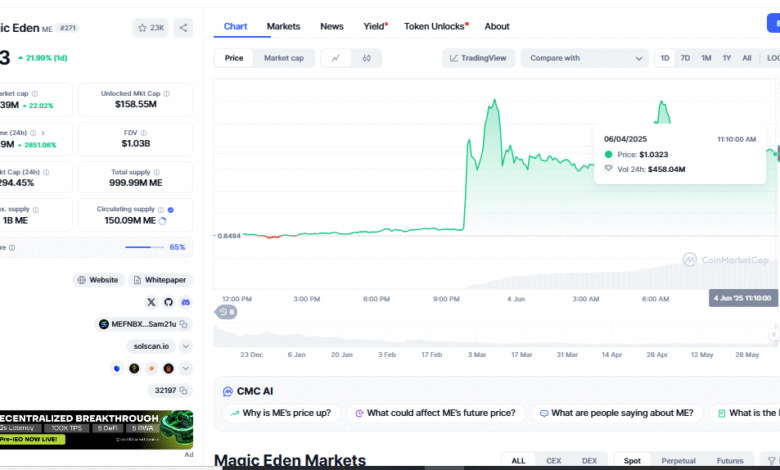The height and width of the screenshot is (470, 780).
Task: Click the market filter funnel icon
Action: (x=771, y=461)
